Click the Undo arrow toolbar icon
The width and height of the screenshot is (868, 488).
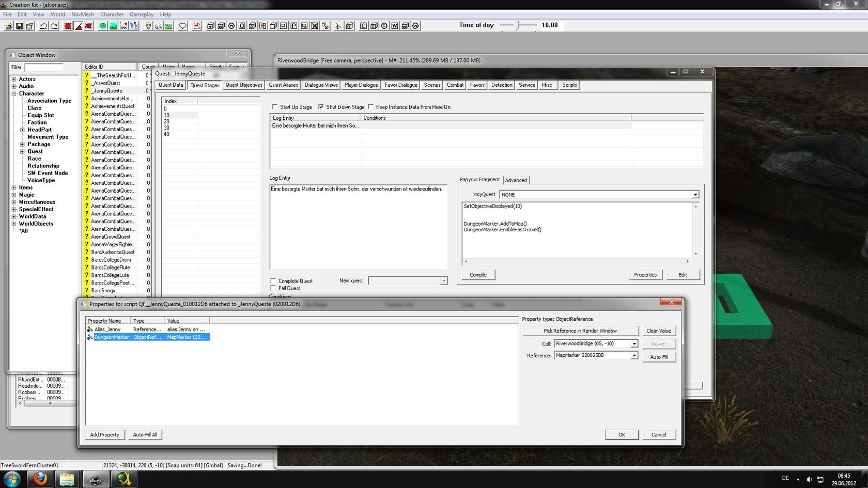point(43,26)
